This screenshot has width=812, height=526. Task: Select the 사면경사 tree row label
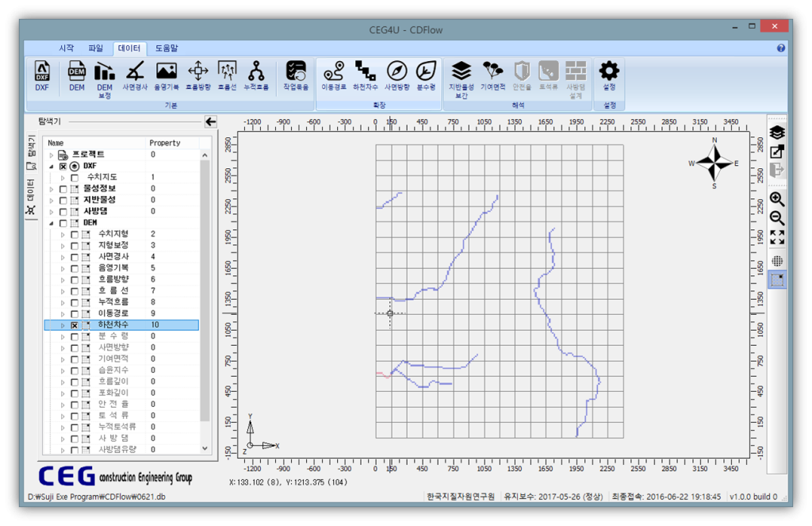click(x=113, y=257)
